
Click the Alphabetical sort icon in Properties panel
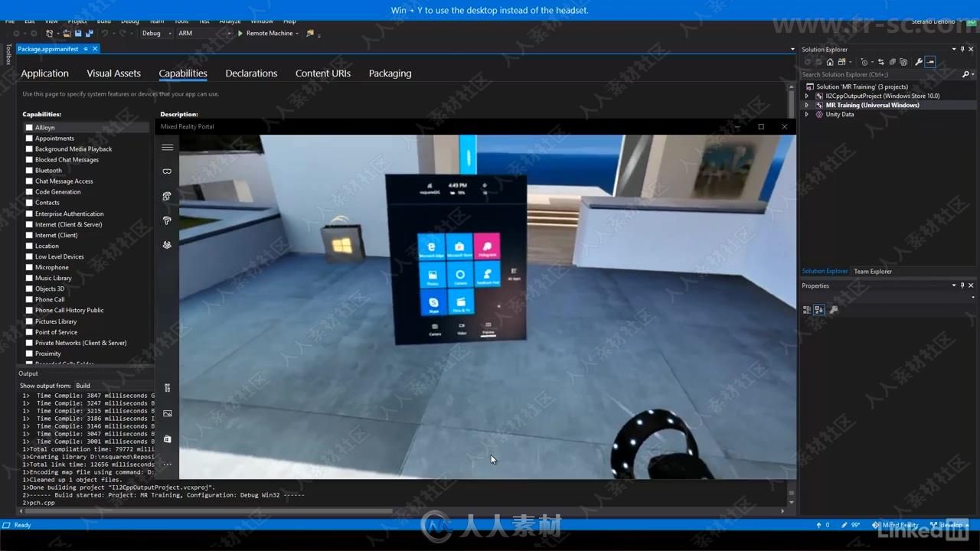pos(819,310)
